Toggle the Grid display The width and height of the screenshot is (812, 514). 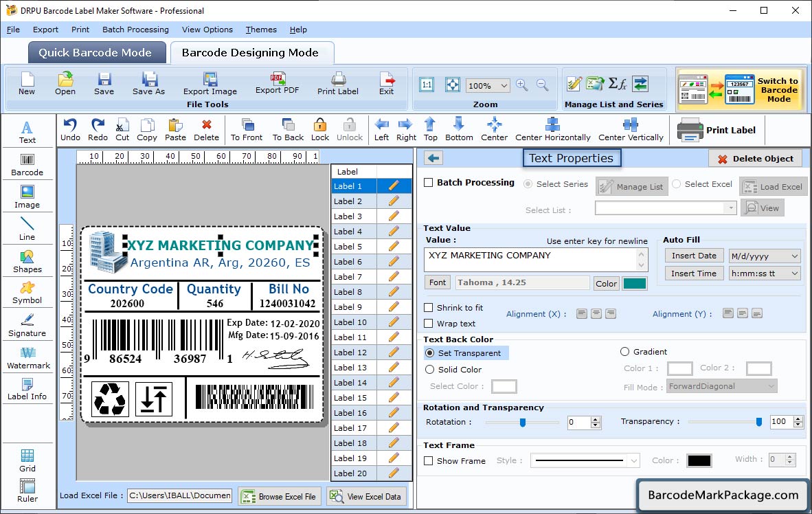click(x=27, y=460)
